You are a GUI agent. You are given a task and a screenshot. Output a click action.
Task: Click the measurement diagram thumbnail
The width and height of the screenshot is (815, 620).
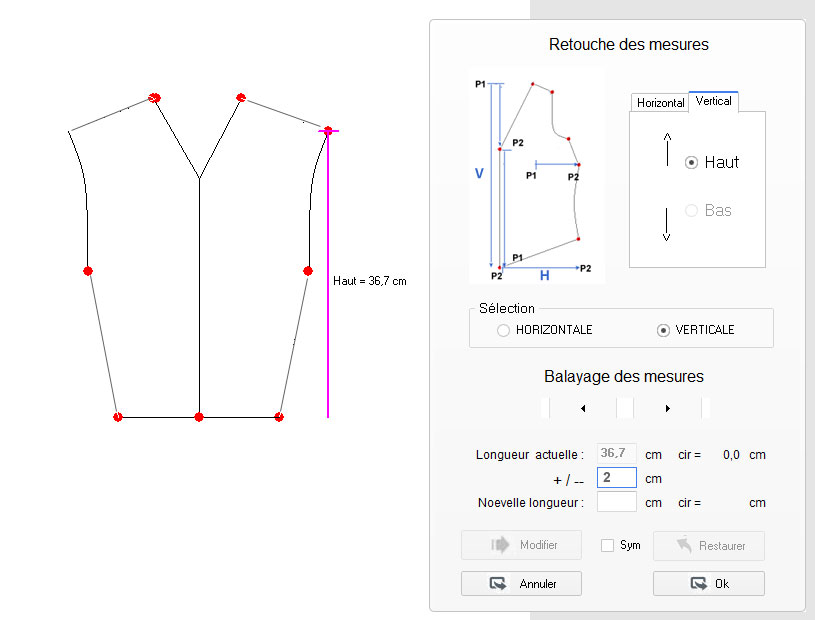click(536, 177)
